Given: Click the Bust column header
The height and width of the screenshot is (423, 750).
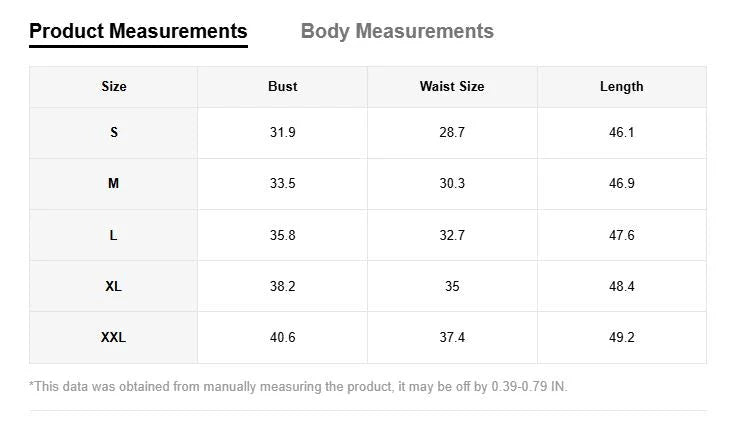Looking at the screenshot, I should (x=283, y=87).
